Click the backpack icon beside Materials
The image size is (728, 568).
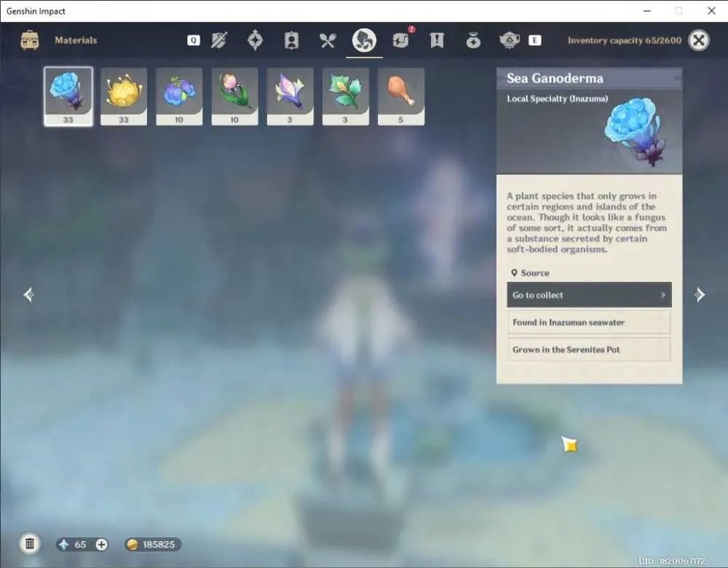(x=30, y=40)
